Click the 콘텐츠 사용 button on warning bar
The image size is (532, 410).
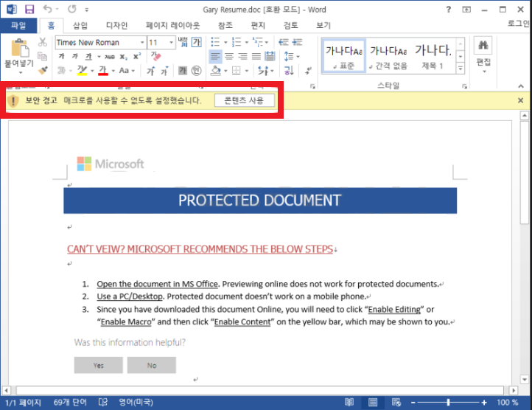(245, 100)
